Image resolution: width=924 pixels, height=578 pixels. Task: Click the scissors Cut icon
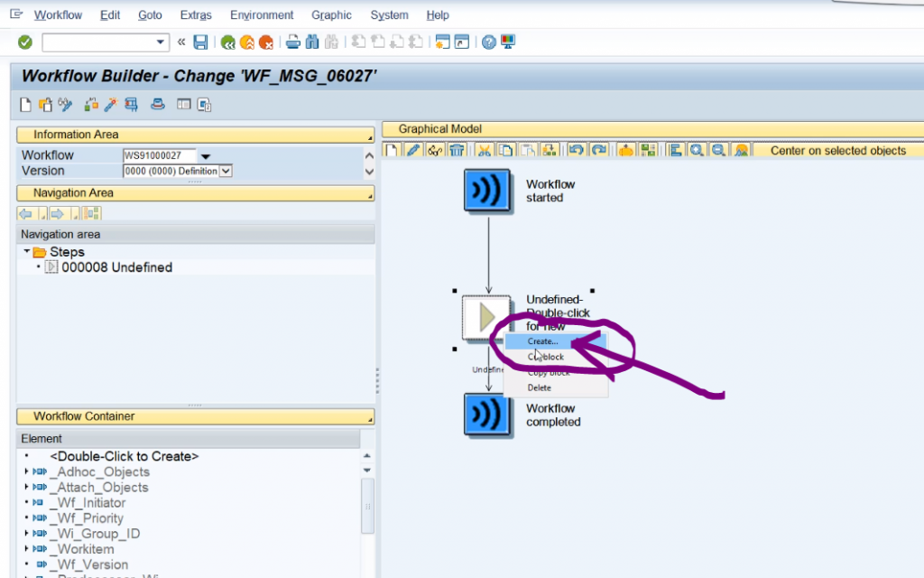(x=484, y=151)
